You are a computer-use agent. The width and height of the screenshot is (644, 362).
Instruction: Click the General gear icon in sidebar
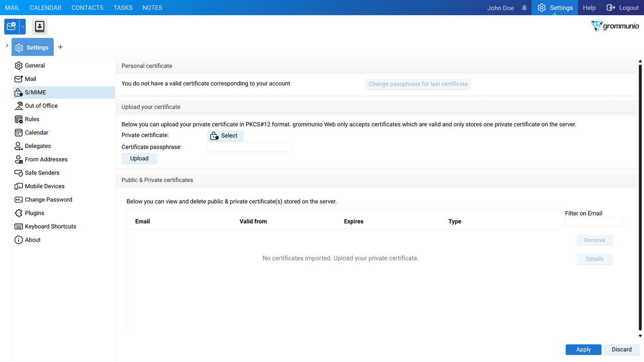click(x=18, y=66)
